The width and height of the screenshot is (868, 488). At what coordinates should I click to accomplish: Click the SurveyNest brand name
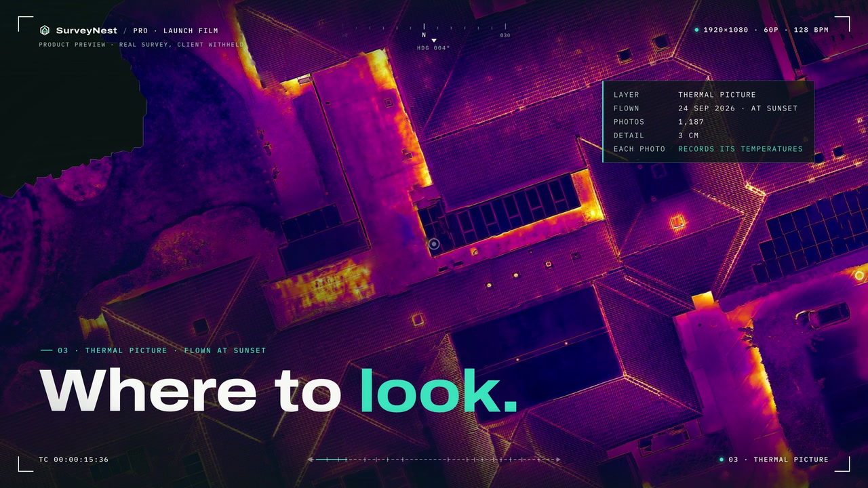87,30
